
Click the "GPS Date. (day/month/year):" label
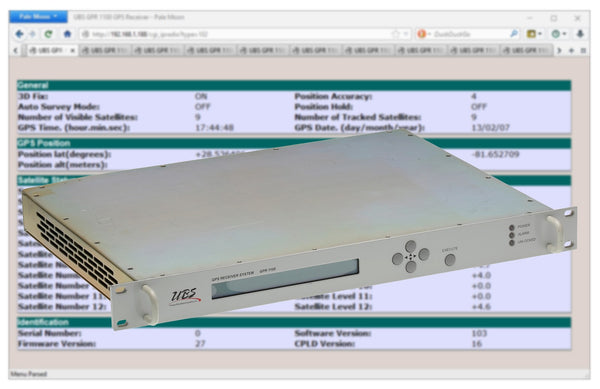point(359,128)
